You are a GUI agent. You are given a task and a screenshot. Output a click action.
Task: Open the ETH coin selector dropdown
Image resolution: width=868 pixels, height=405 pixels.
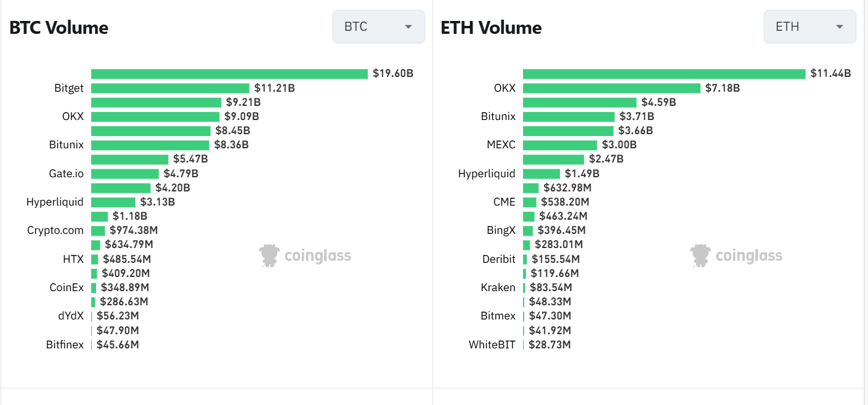click(x=809, y=26)
